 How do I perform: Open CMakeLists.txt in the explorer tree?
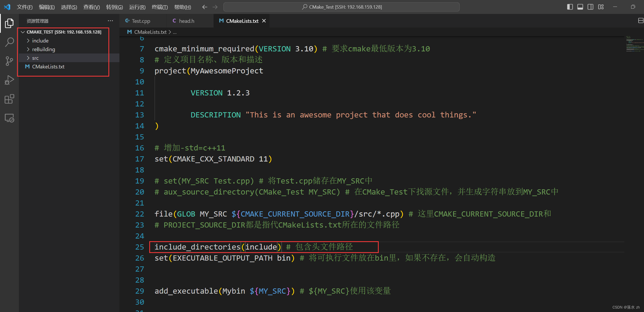click(69, 67)
